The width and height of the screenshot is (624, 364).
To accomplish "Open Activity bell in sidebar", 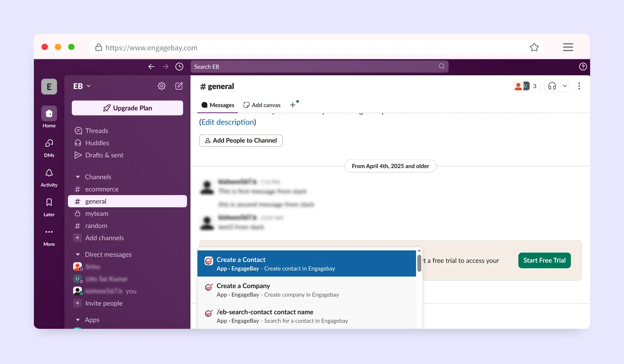I will pos(49,177).
